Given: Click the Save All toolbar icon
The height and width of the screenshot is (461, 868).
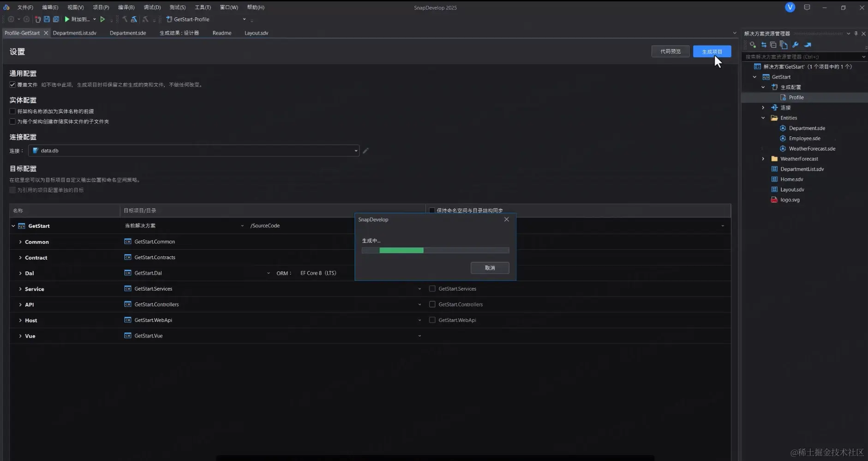Looking at the screenshot, I should pos(56,19).
